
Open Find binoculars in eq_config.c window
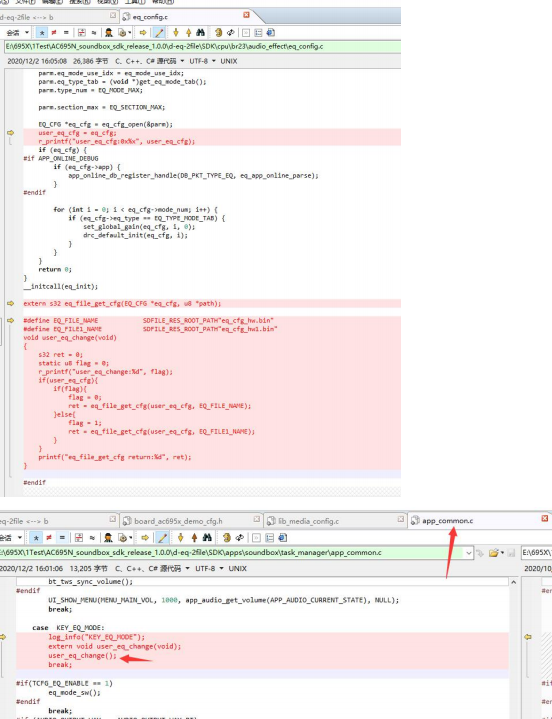[x=200, y=33]
